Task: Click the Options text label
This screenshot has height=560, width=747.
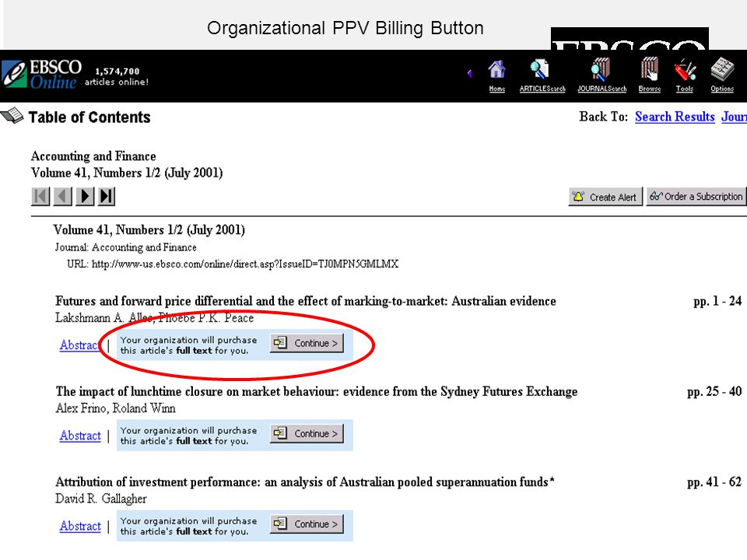Action: point(722,89)
